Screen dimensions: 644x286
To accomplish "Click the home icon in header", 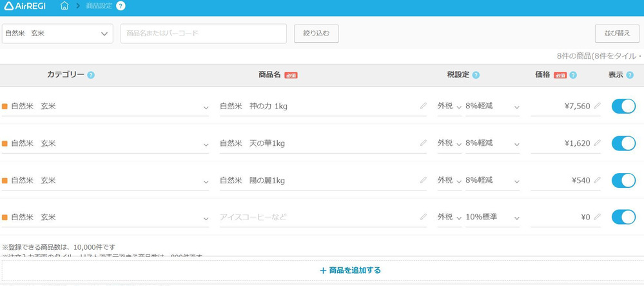I will coord(64,6).
